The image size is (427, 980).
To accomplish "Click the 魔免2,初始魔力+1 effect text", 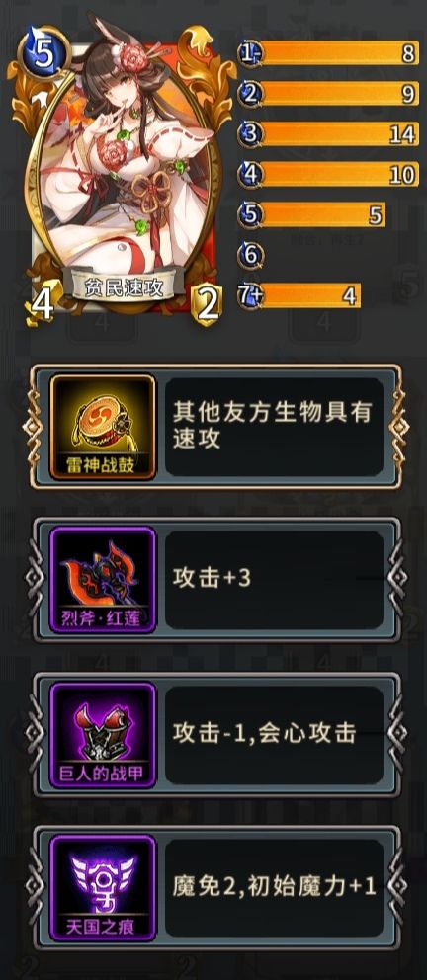I will (x=275, y=887).
